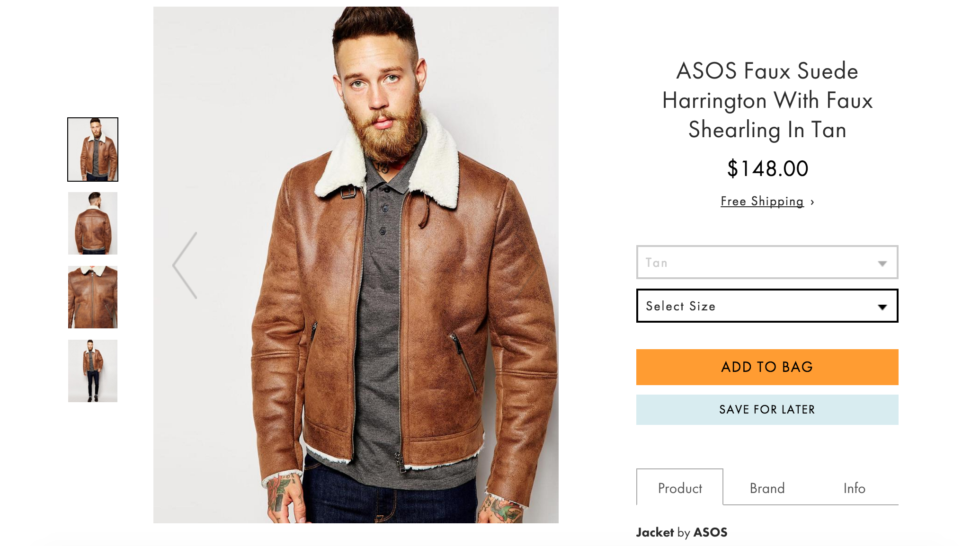Select the front view jacket thumbnail

click(x=93, y=150)
